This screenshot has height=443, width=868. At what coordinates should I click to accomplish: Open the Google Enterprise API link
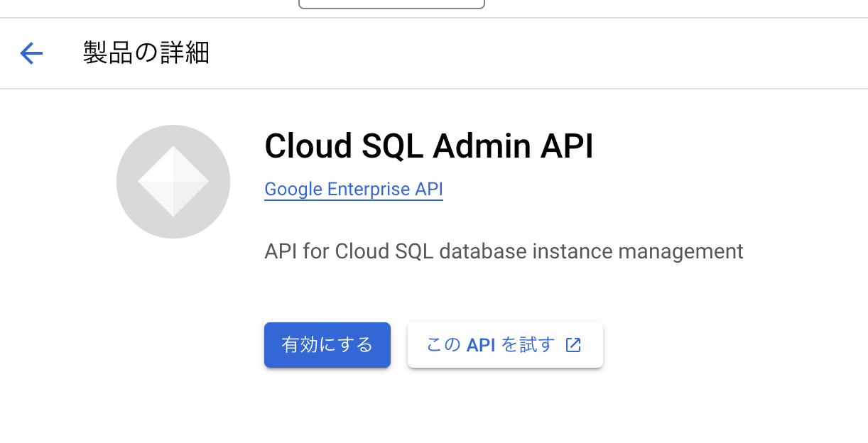click(354, 190)
